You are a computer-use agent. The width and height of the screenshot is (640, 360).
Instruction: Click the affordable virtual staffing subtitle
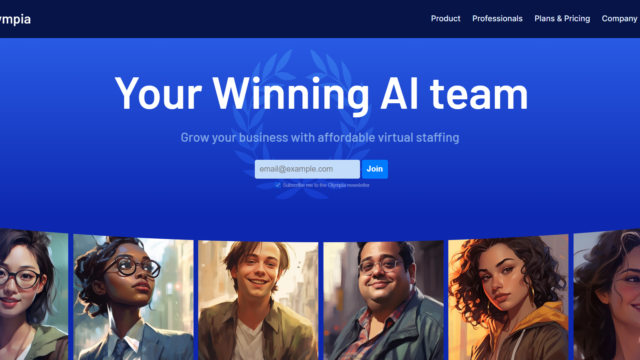320,138
